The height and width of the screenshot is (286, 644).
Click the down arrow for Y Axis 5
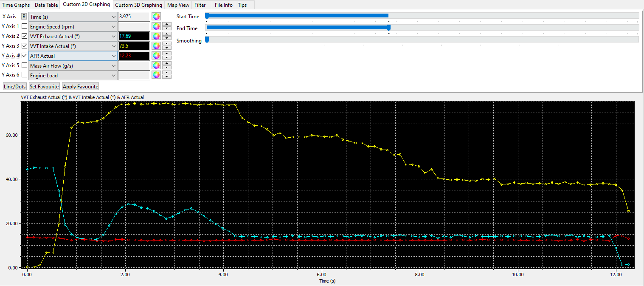coord(167,68)
